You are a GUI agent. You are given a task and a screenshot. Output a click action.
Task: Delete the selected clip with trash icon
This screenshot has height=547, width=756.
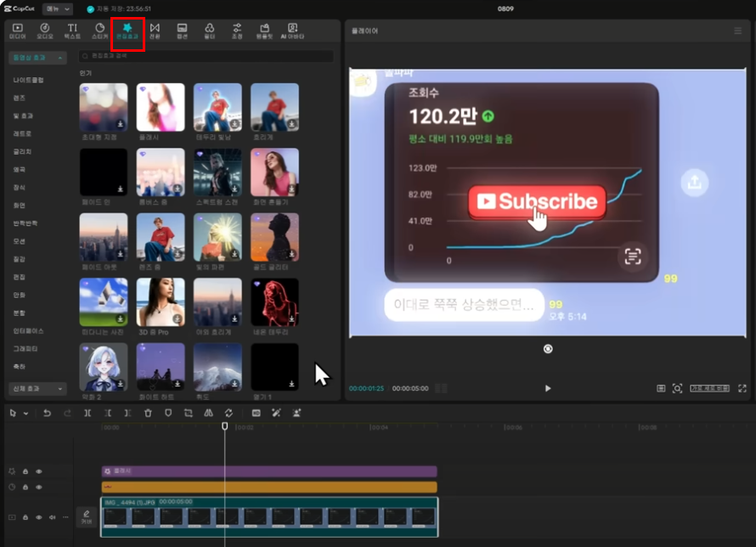pos(148,413)
